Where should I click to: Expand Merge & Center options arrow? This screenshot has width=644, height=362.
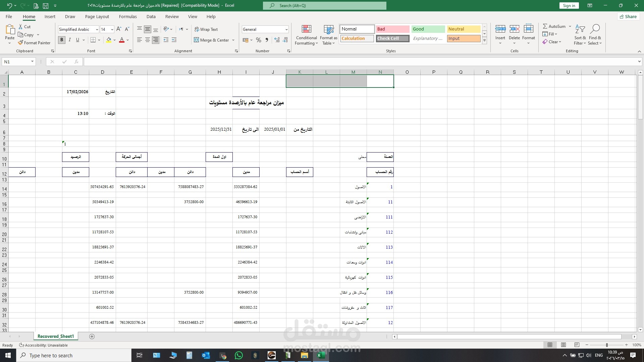233,40
